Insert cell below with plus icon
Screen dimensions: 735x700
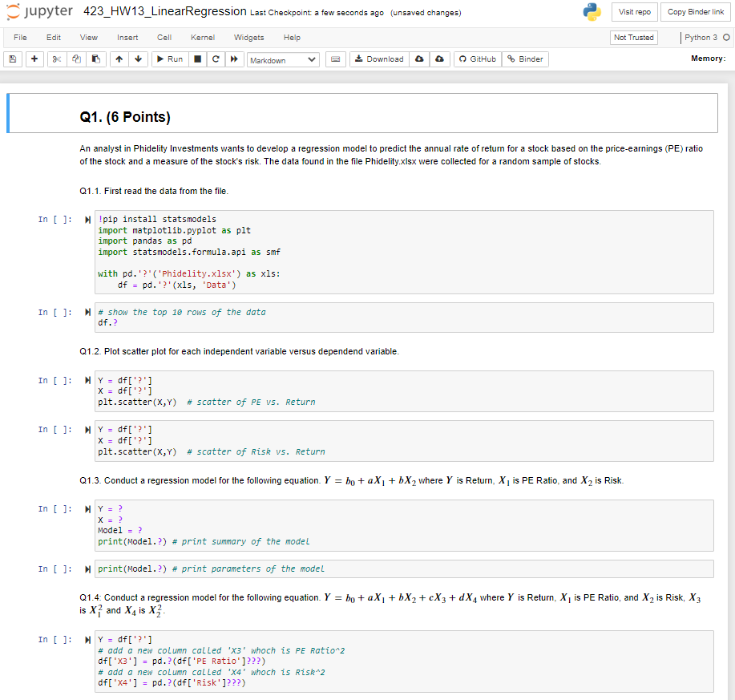pyautogui.click(x=34, y=59)
